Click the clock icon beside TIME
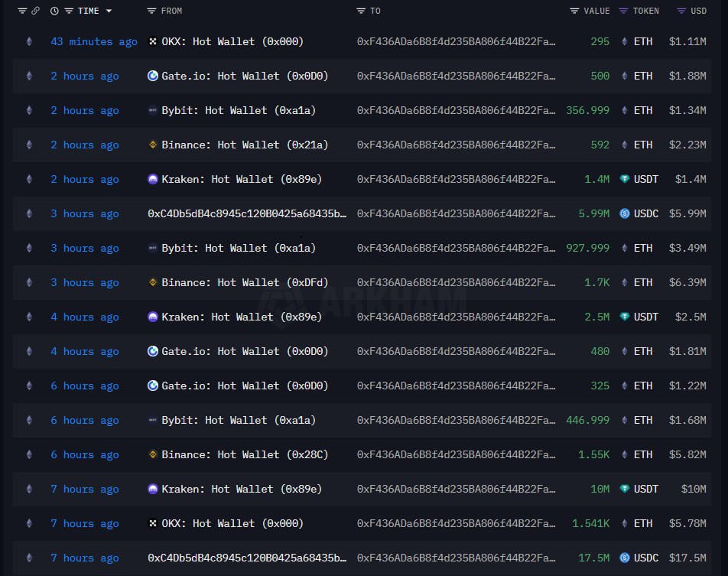The width and height of the screenshot is (728, 576). (x=54, y=11)
